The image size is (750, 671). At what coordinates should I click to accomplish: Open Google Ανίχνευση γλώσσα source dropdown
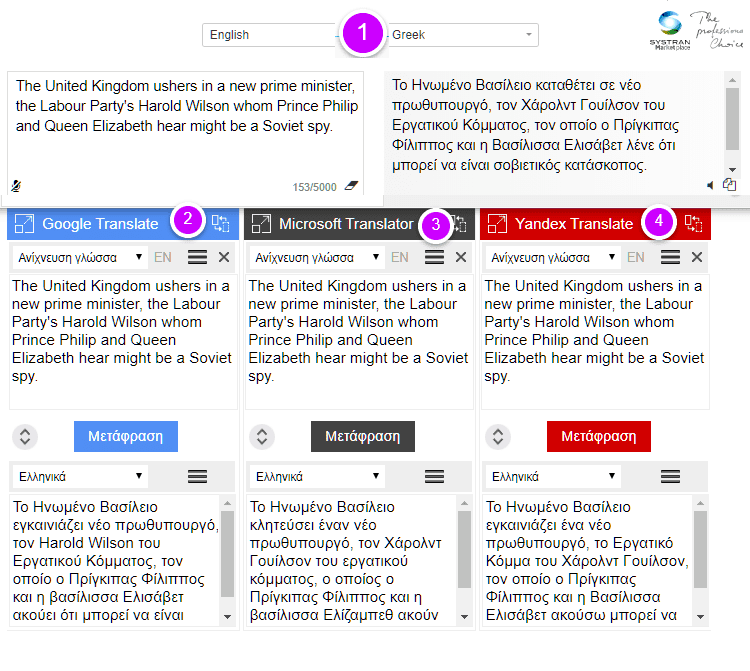[80, 257]
